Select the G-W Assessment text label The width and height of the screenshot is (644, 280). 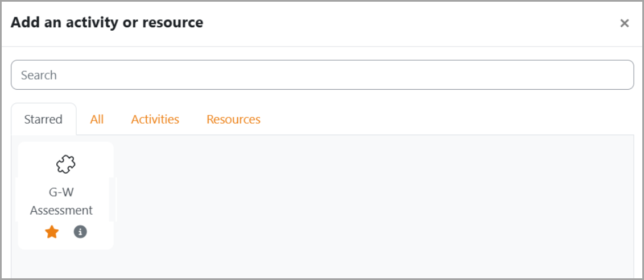pos(61,201)
